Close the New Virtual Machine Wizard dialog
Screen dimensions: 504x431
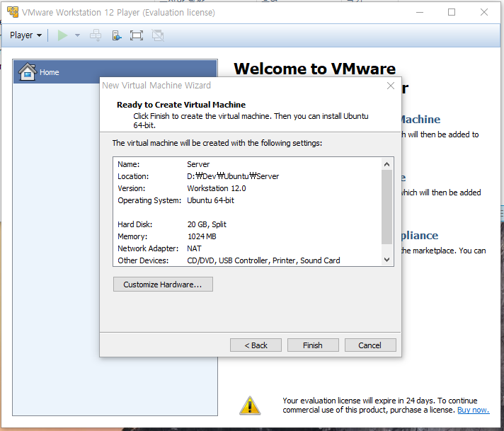(x=391, y=86)
